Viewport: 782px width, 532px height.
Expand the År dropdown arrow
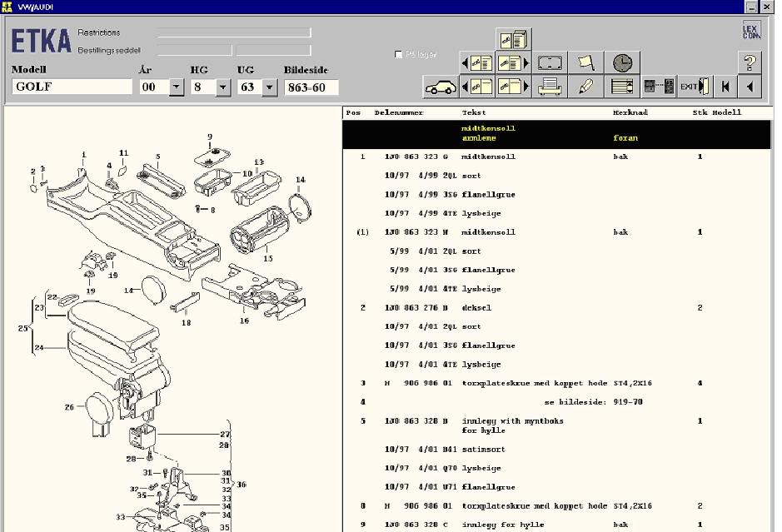tap(177, 87)
